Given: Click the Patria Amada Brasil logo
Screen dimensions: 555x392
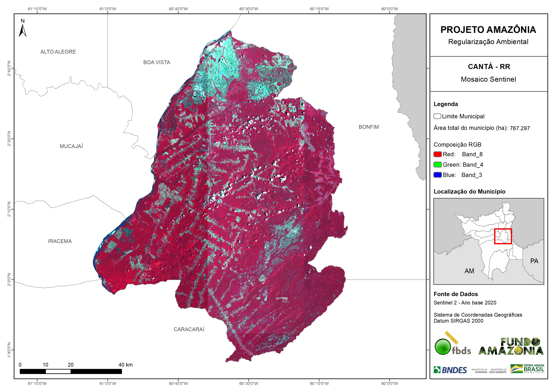Looking at the screenshot, I should (527, 369).
